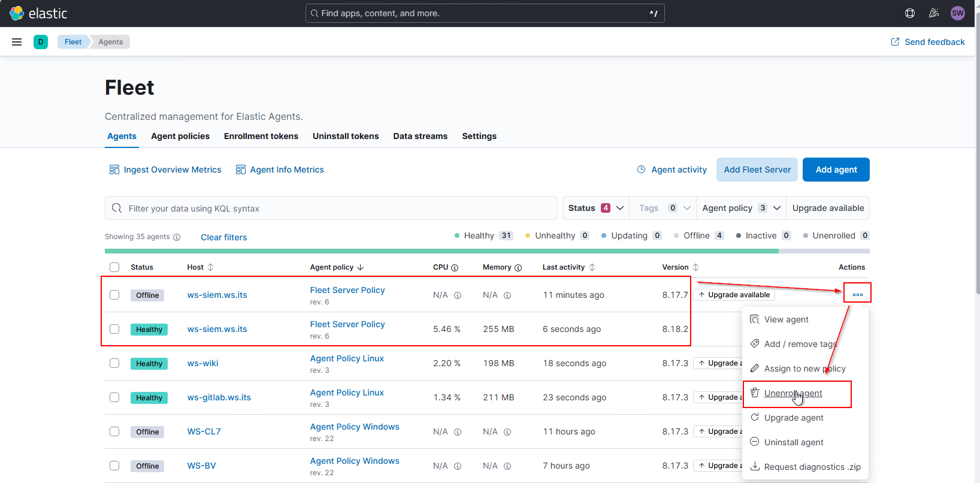Check the ws-gitlab.ws.its row checkbox

tap(114, 397)
